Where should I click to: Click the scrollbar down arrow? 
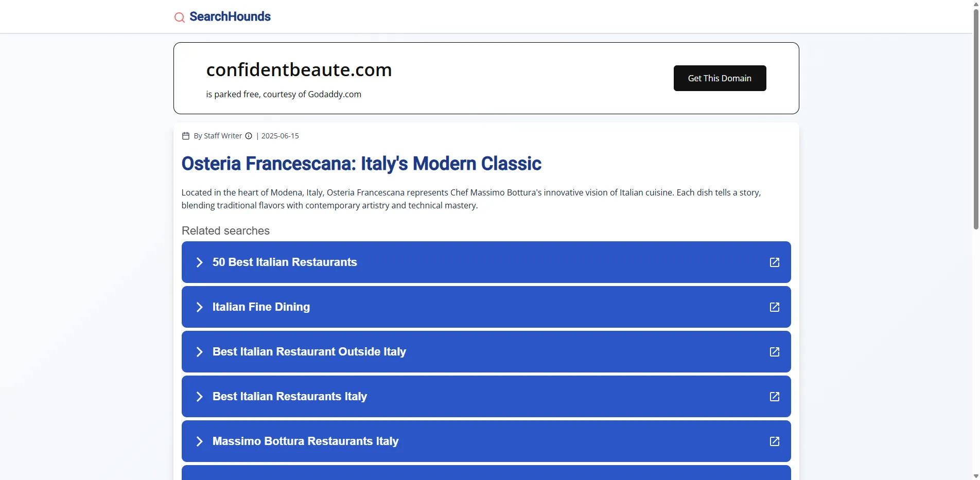point(975,476)
